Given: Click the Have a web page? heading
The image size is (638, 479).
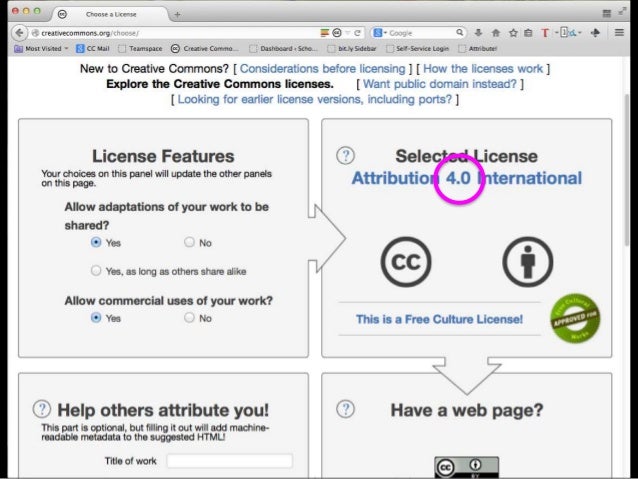Looking at the screenshot, I should pyautogui.click(x=467, y=410).
